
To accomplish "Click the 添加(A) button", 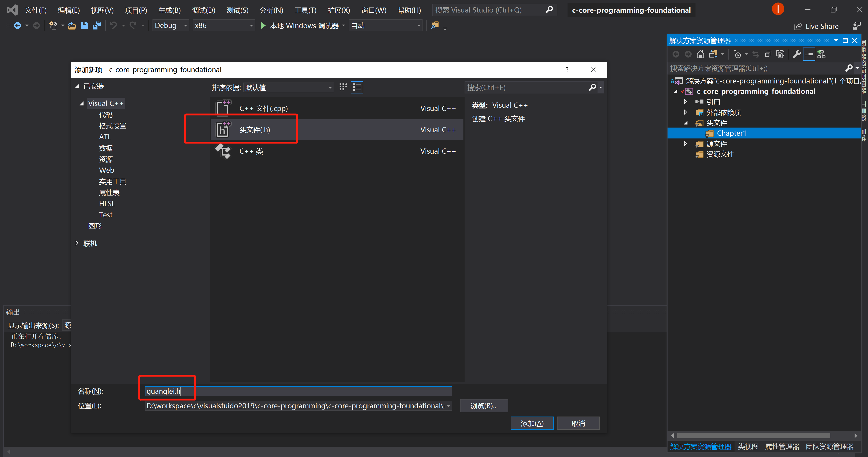I will point(532,423).
